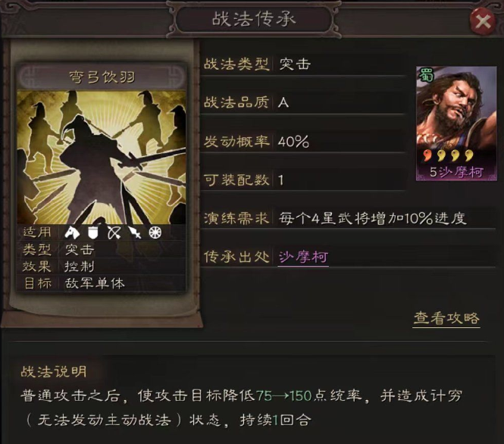Click the shield infantry troop icon
Image resolution: width=504 pixels, height=444 pixels.
click(x=93, y=233)
